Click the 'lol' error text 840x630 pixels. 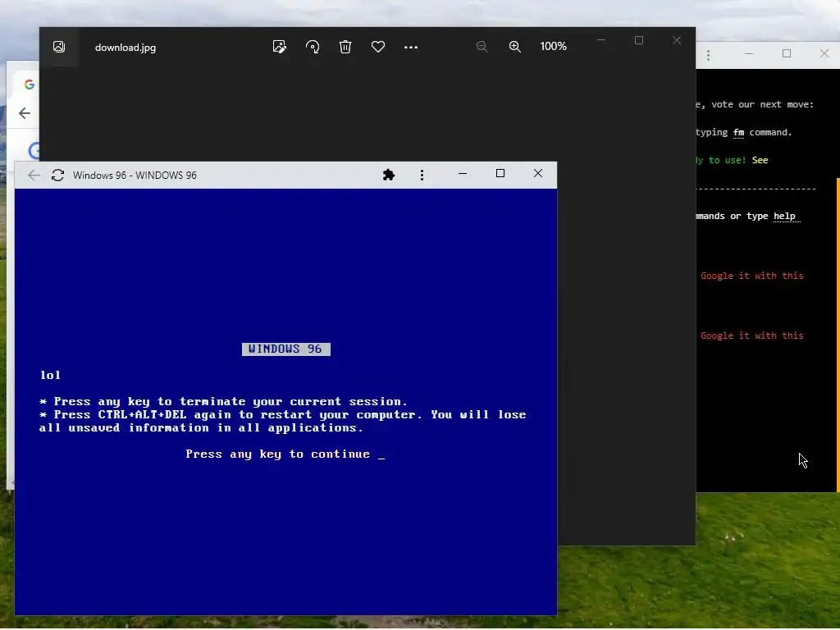[x=50, y=375]
